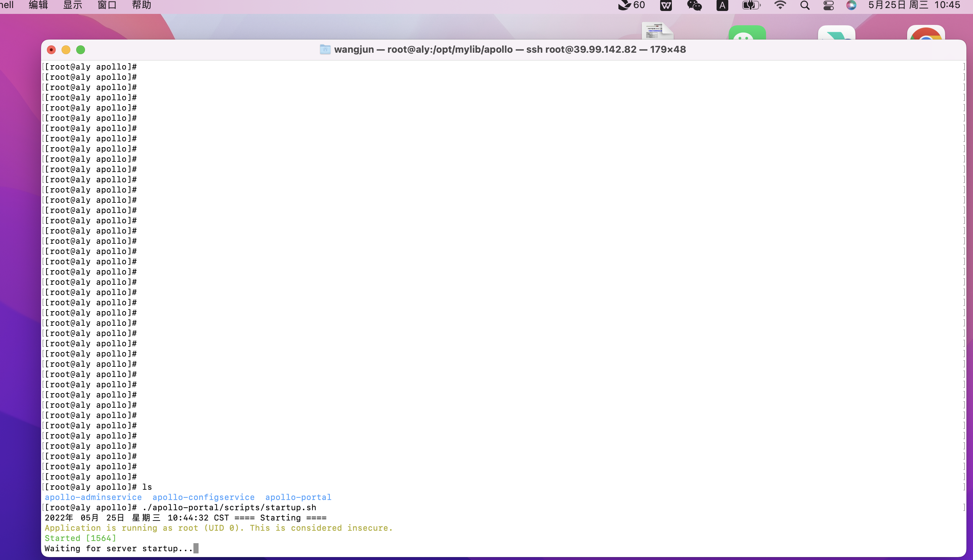Open the 显示 menu
Image resolution: width=973 pixels, height=560 pixels.
coord(73,5)
